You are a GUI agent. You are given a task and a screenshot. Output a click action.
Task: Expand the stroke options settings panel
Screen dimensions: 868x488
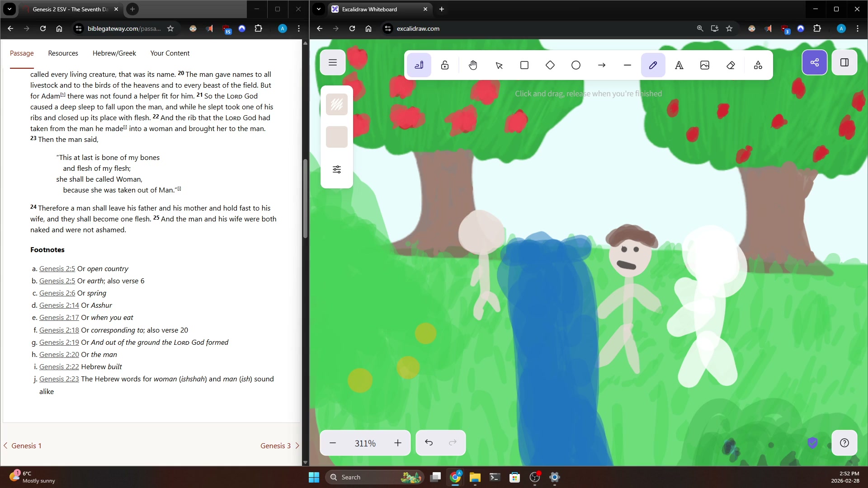[337, 169]
